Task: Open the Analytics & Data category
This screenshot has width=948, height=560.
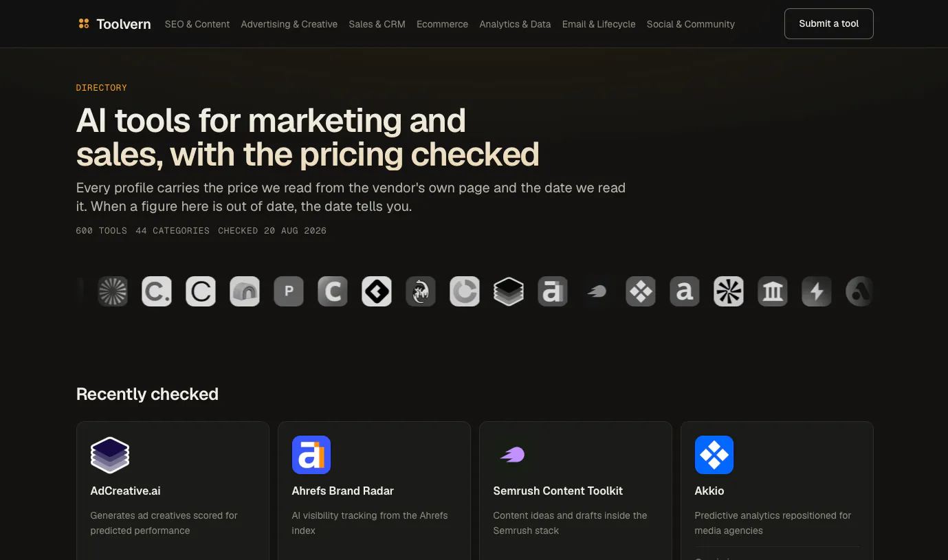Action: (x=515, y=24)
